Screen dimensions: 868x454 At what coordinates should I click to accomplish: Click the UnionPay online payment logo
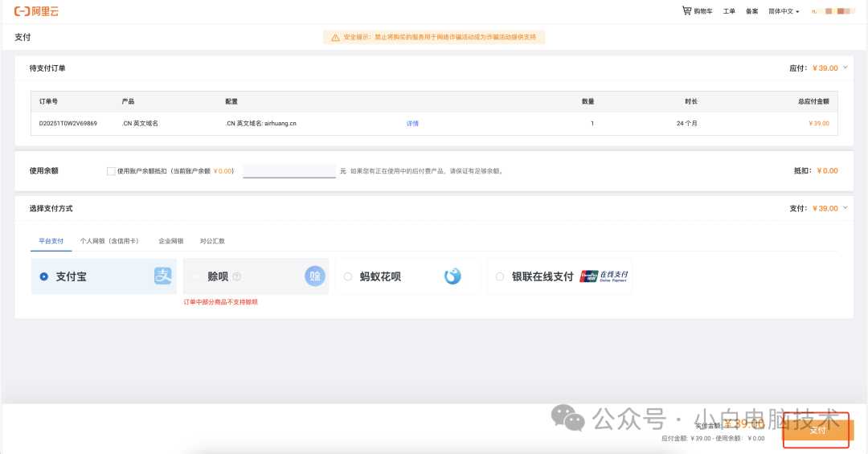point(604,276)
